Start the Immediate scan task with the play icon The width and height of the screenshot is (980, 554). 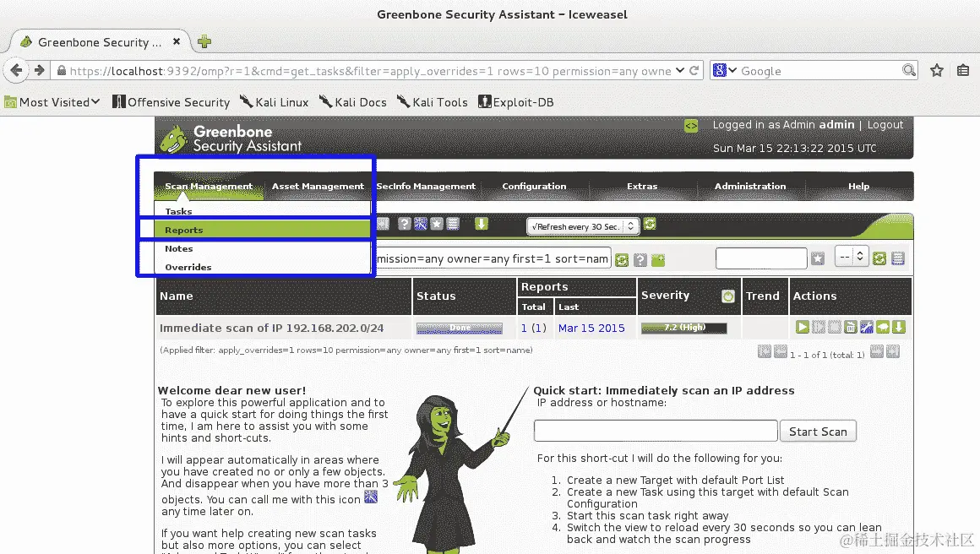tap(803, 327)
